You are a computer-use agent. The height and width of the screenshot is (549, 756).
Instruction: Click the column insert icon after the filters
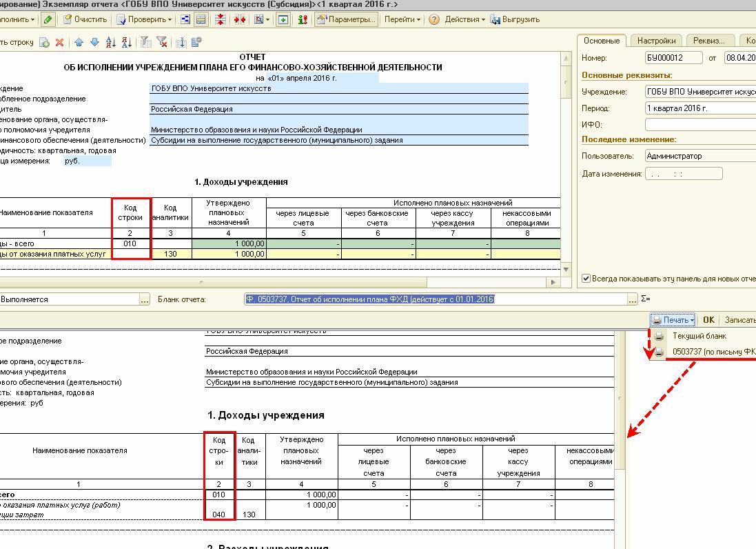tap(181, 43)
